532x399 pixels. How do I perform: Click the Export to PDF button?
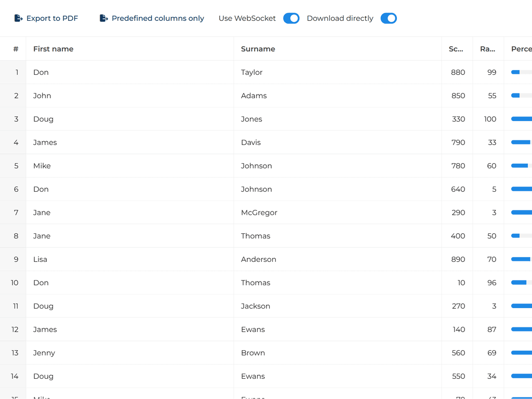(46, 18)
